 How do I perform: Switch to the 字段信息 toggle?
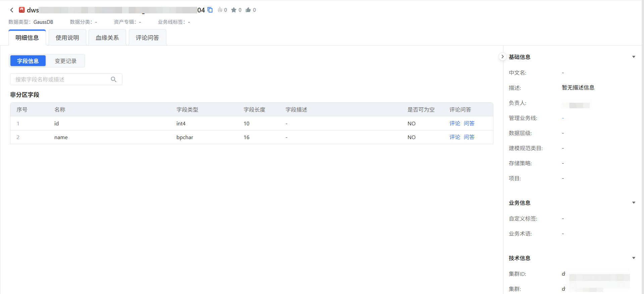coord(28,61)
